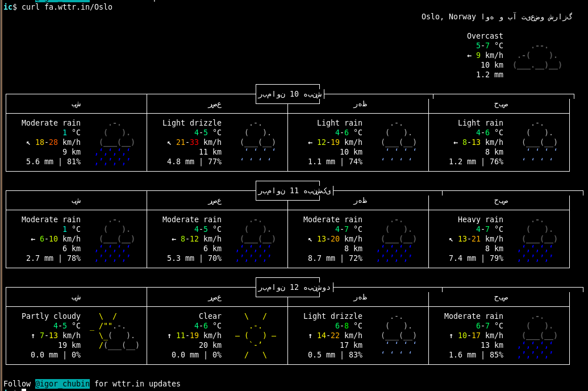Viewport: 588px width, 391px height.
Task: Click rain cloud icon beside 1.6 mm | 85%
Action: pyautogui.click(x=538, y=336)
